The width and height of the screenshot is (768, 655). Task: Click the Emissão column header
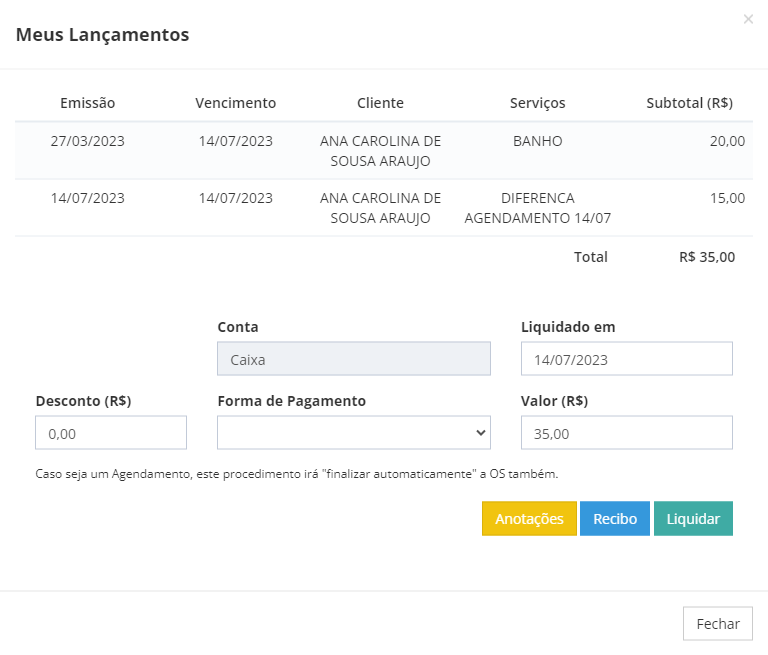tap(88, 103)
